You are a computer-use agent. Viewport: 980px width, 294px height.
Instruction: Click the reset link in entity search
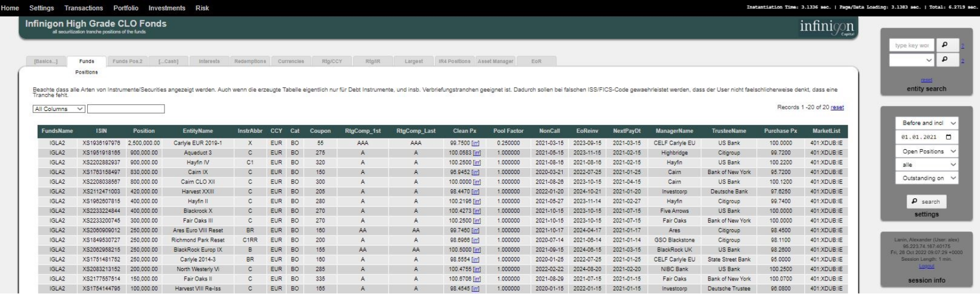pyautogui.click(x=926, y=81)
